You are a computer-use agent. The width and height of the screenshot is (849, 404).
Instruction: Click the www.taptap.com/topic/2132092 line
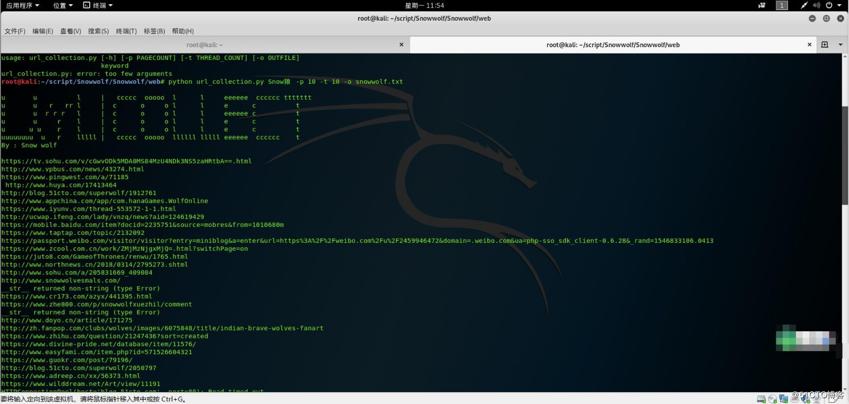click(x=73, y=233)
